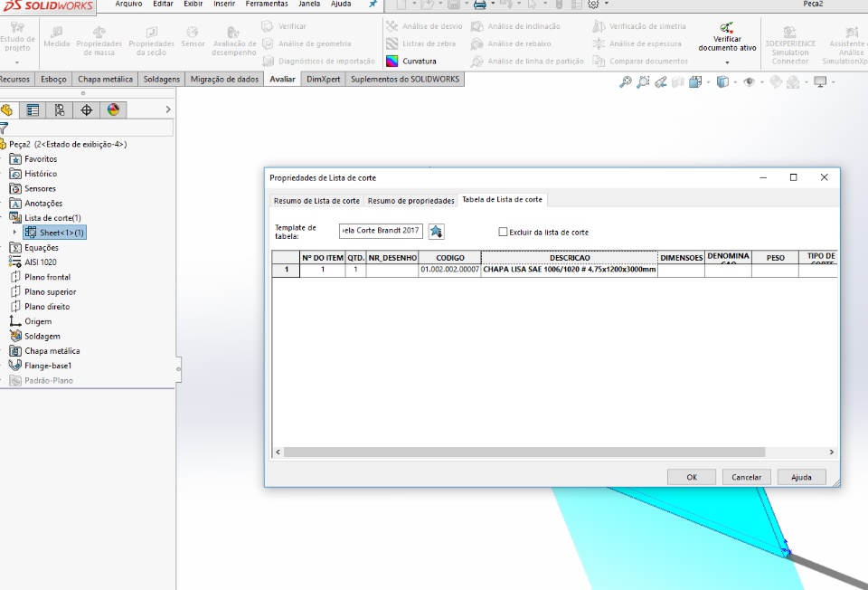Click the Zoom to fit magnifier icon
Screen dimensions: 868x590
tap(625, 82)
